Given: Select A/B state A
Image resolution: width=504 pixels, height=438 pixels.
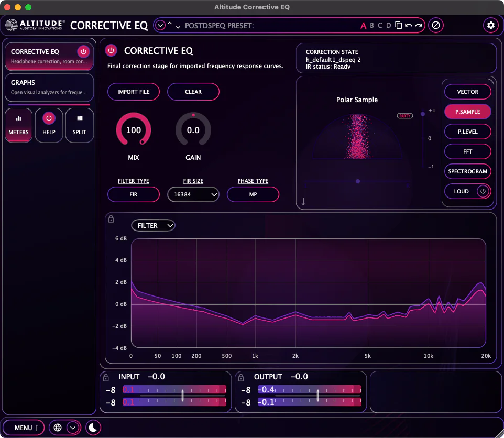Looking at the screenshot, I should [363, 26].
